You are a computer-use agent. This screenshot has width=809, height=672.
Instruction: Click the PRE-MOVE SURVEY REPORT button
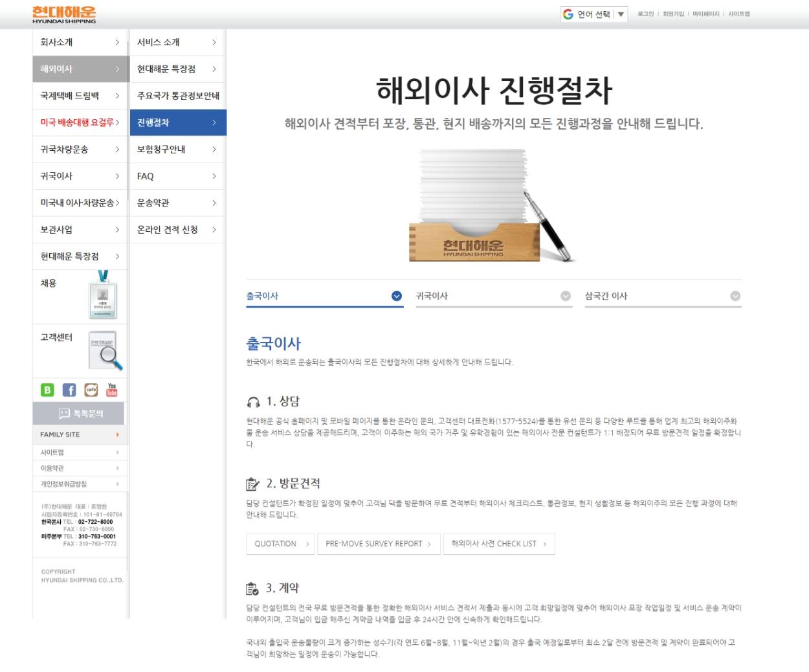[379, 544]
